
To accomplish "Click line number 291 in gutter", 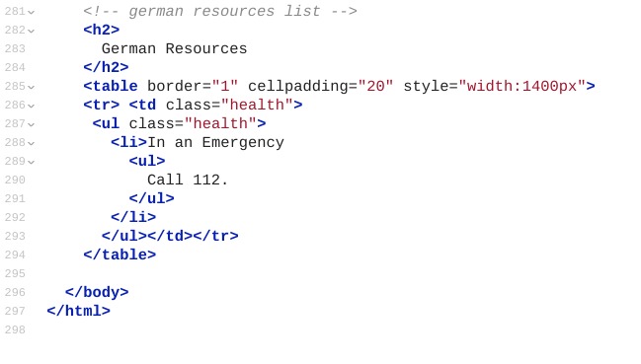I will coord(15,198).
